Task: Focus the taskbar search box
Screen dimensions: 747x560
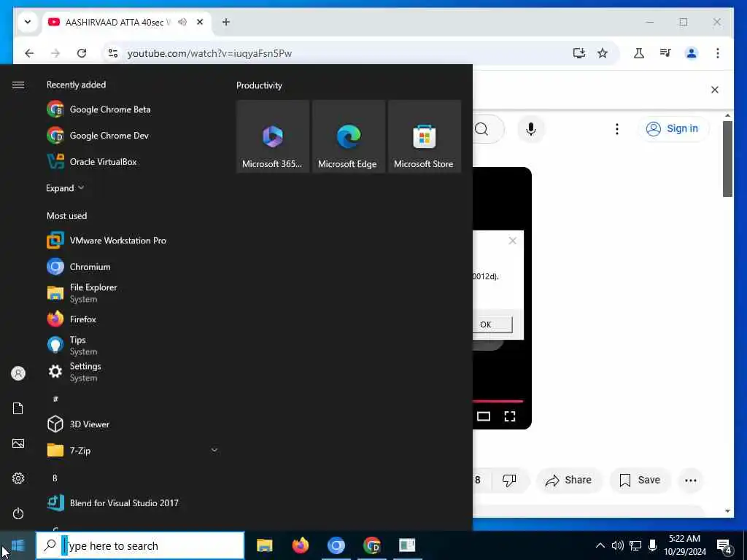Action: (140, 545)
